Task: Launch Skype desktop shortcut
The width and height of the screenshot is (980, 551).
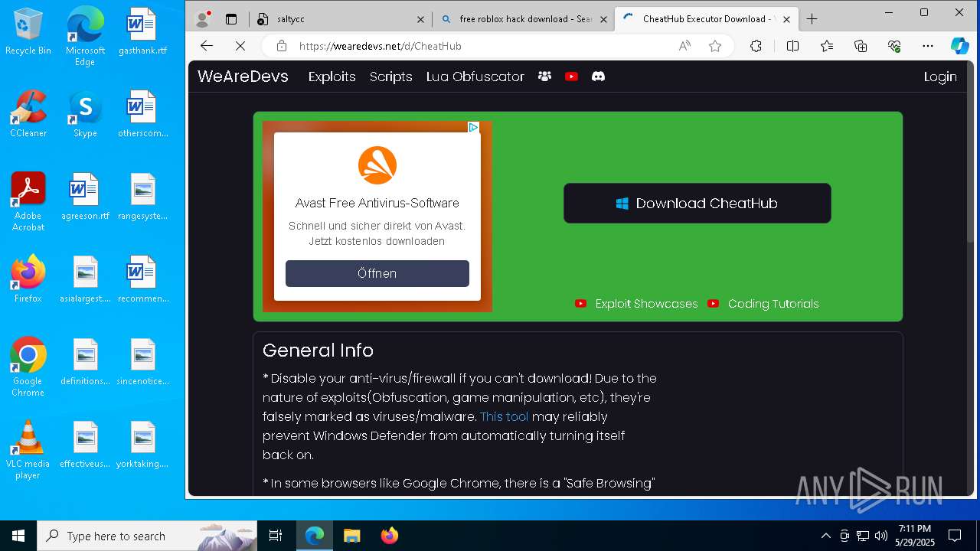Action: (x=85, y=113)
